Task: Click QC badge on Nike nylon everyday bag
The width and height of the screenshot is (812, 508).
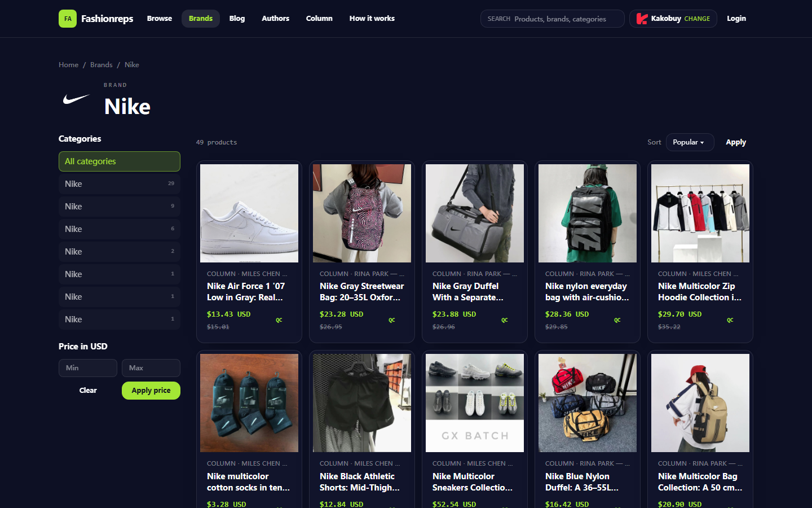Action: [x=617, y=320]
